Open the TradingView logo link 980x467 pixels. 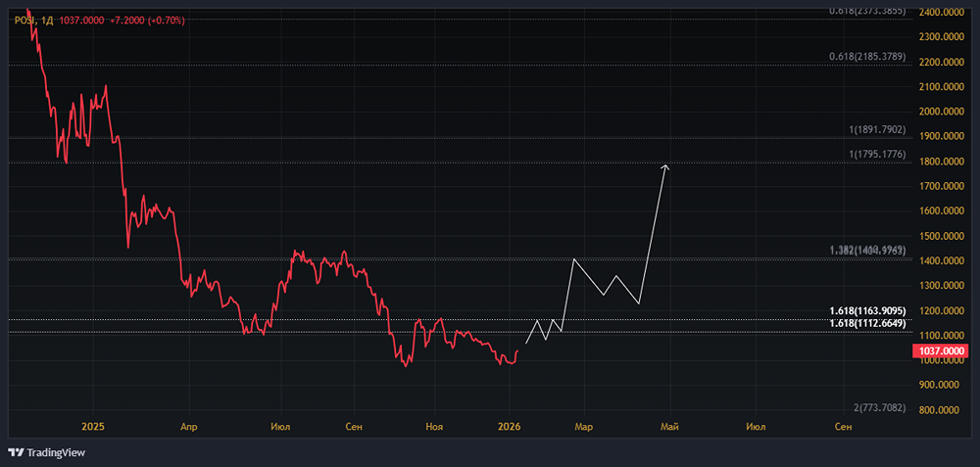tap(47, 452)
